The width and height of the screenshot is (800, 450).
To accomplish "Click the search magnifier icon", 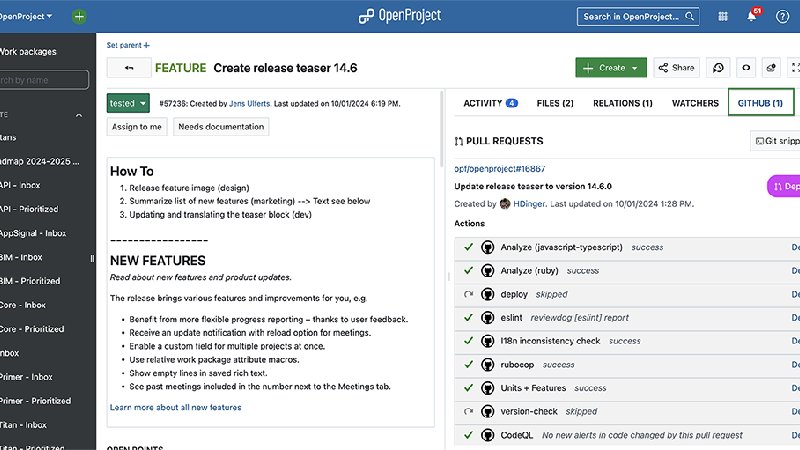I will point(689,16).
